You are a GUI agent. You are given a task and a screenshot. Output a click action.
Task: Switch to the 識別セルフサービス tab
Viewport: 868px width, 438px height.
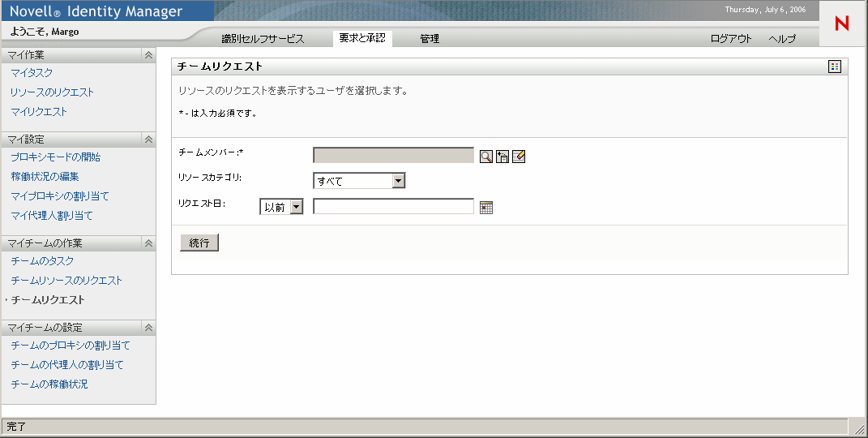pos(263,39)
